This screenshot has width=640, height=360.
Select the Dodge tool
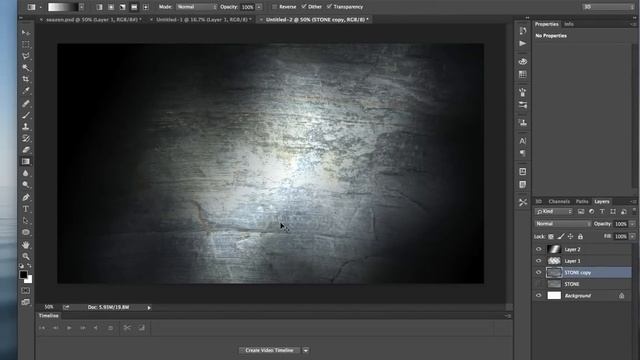(26, 185)
